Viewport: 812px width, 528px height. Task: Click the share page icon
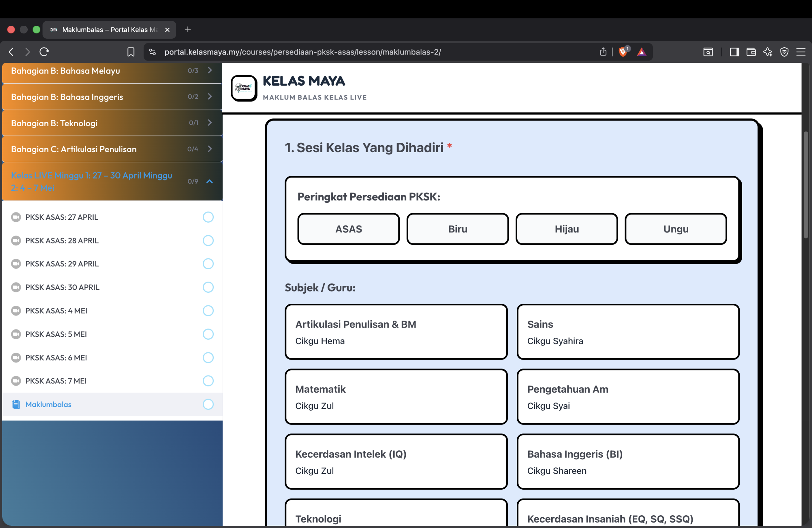tap(603, 51)
